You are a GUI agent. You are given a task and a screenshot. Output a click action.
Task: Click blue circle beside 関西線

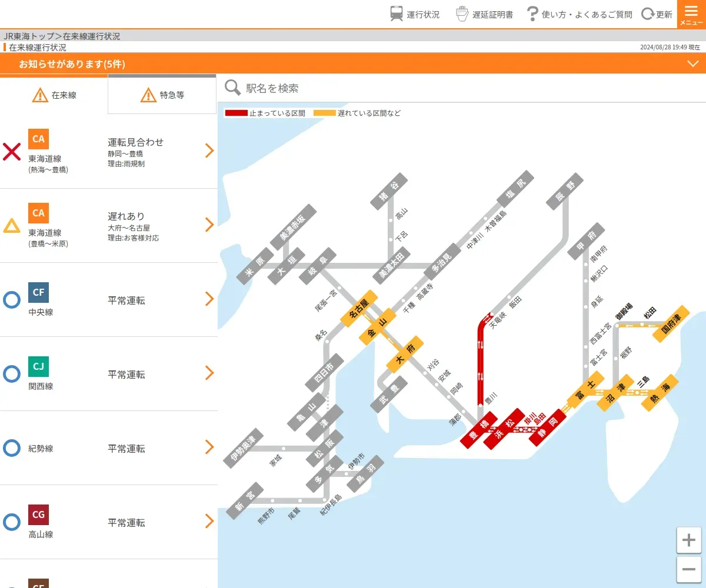click(x=12, y=374)
